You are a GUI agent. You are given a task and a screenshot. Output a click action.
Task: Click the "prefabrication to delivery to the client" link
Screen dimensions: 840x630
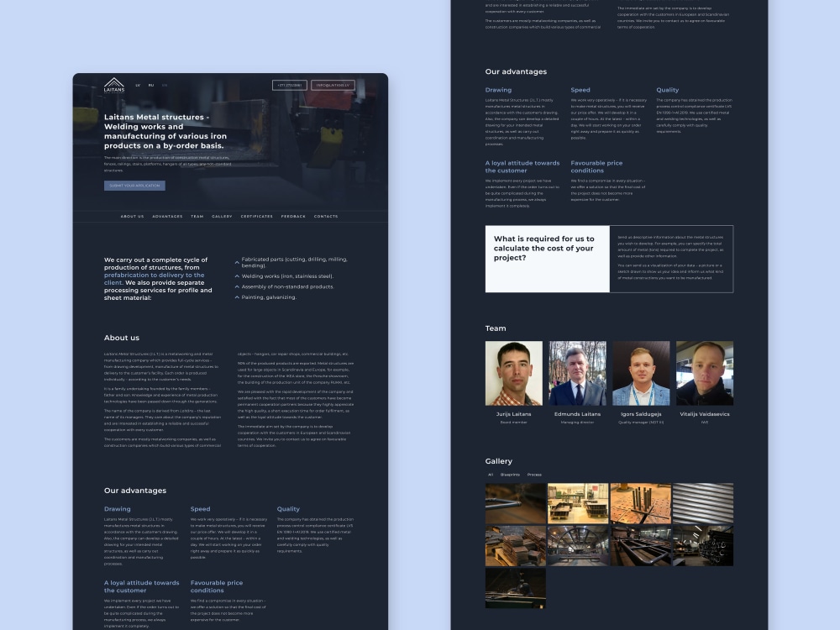(154, 275)
